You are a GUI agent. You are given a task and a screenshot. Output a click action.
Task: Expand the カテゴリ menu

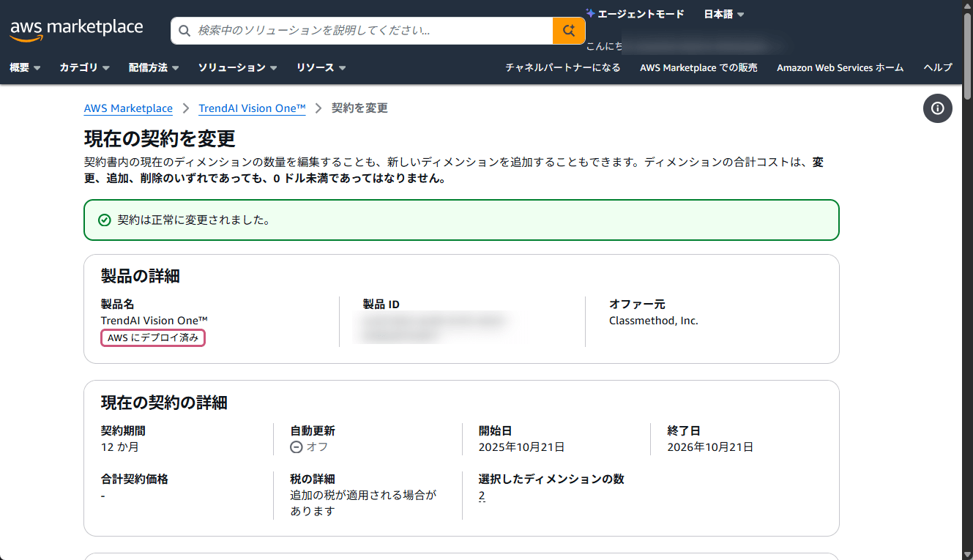[84, 67]
